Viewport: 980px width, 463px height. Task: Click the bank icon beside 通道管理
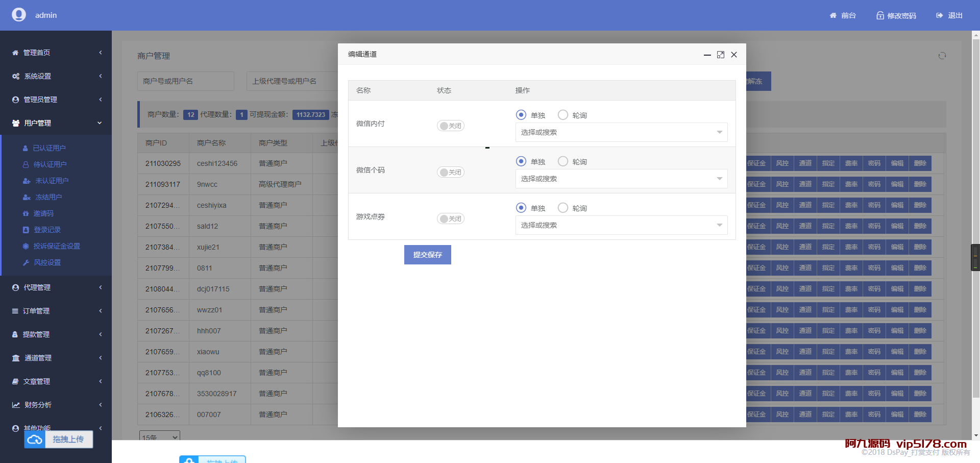click(16, 358)
